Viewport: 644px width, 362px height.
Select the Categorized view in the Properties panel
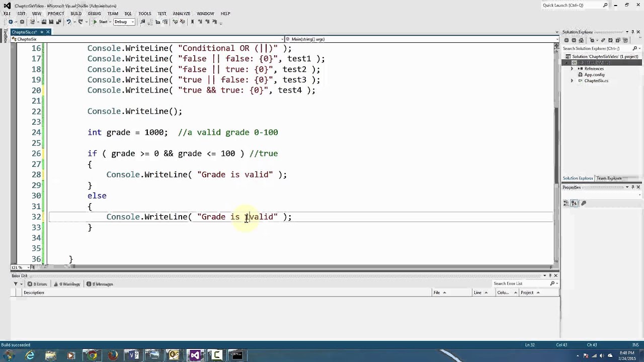click(567, 203)
